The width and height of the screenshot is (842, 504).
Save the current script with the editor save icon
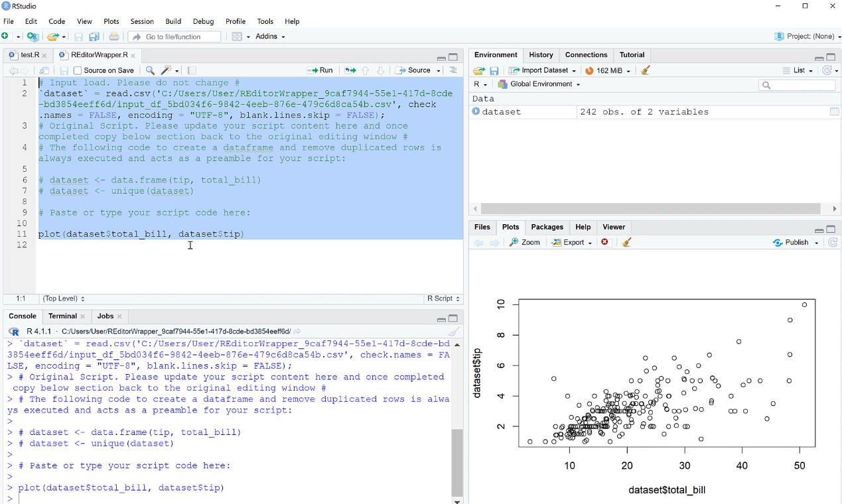pos(64,70)
